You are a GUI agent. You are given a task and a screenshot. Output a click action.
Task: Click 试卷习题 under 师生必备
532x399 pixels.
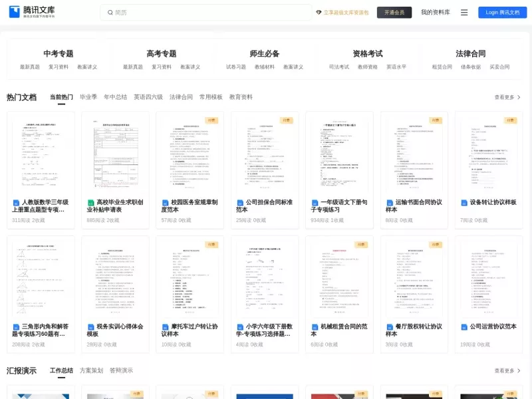[x=236, y=67]
